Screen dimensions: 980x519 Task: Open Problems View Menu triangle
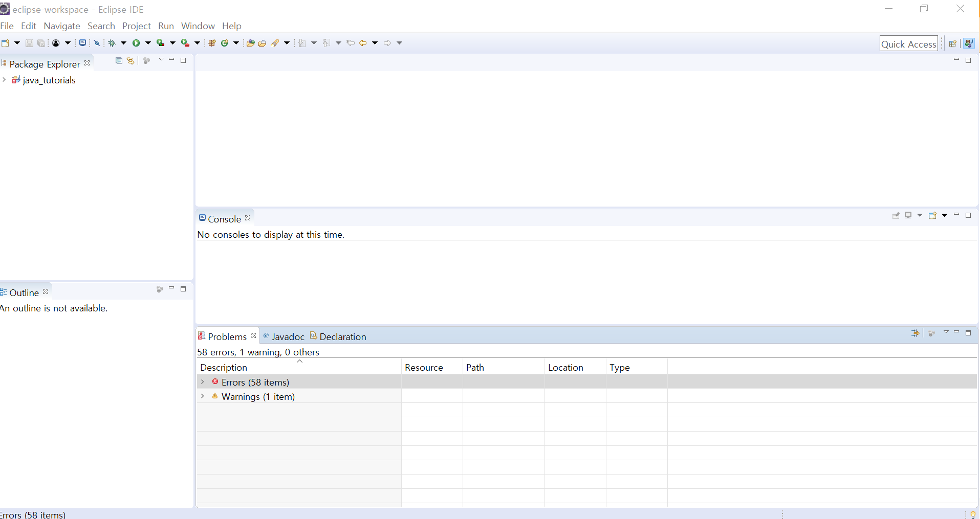(x=946, y=332)
